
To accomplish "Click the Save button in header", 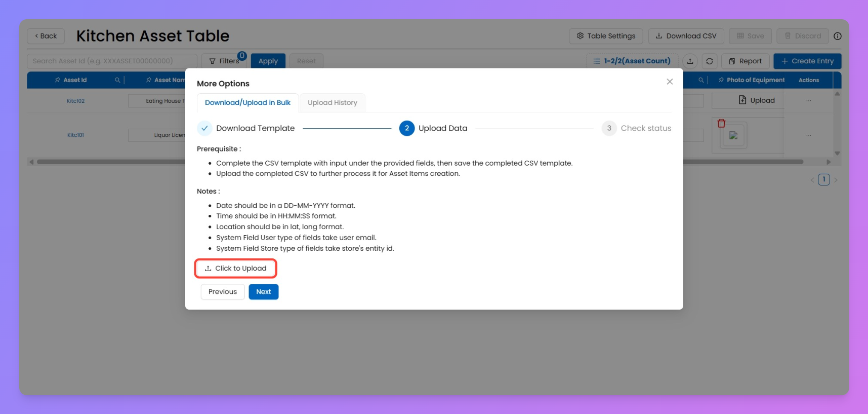I will coord(750,36).
